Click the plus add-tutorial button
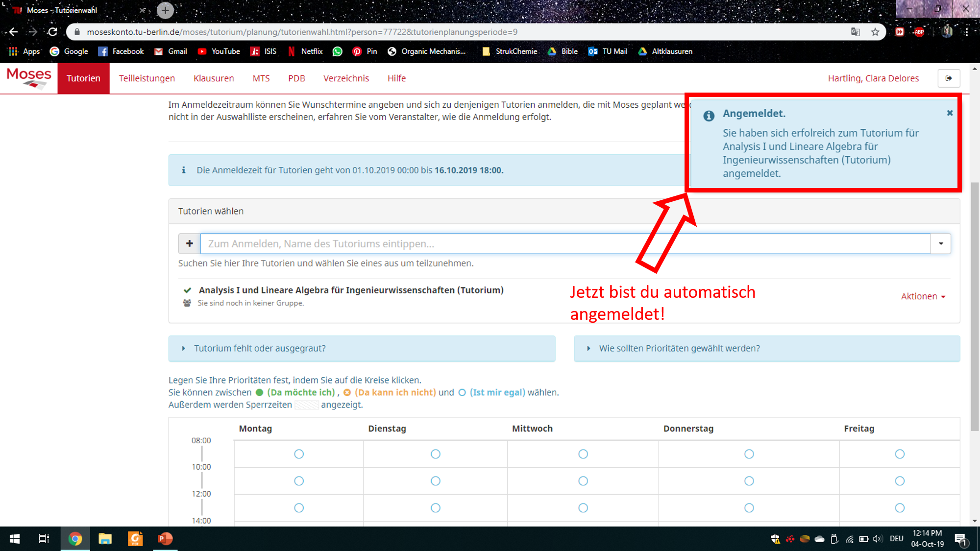This screenshot has height=551, width=980. [x=190, y=243]
